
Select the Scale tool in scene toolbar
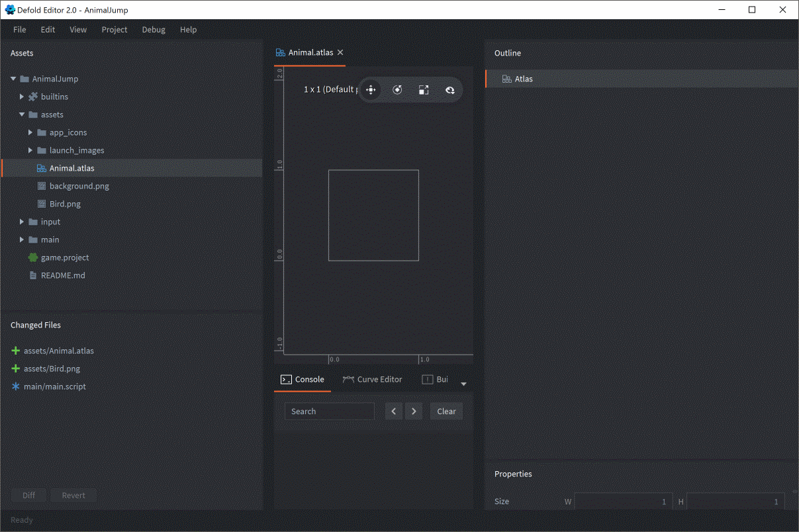pos(424,90)
